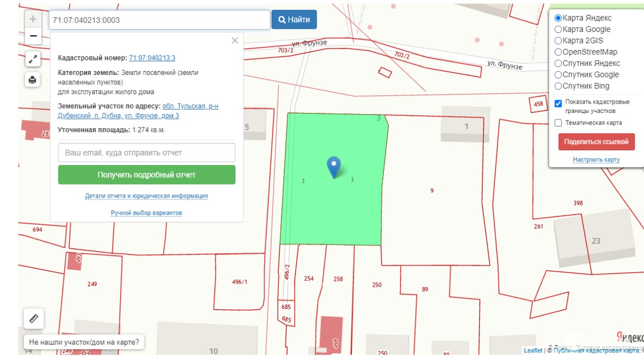Open cadastral number 71:07:040213:3 link
This screenshot has height=358, width=644.
tap(152, 58)
